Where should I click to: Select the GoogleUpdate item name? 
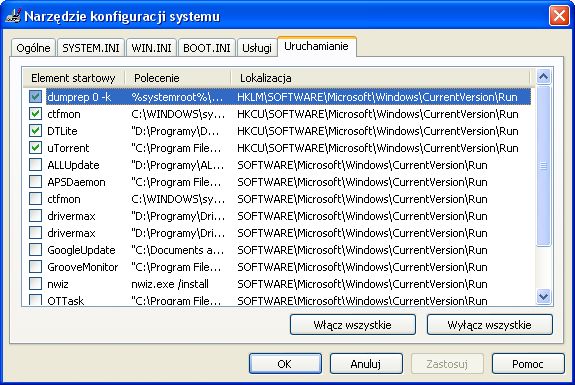tap(81, 250)
